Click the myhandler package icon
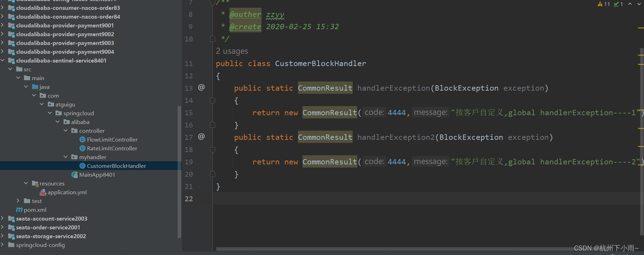This screenshot has width=644, height=255. tap(74, 157)
